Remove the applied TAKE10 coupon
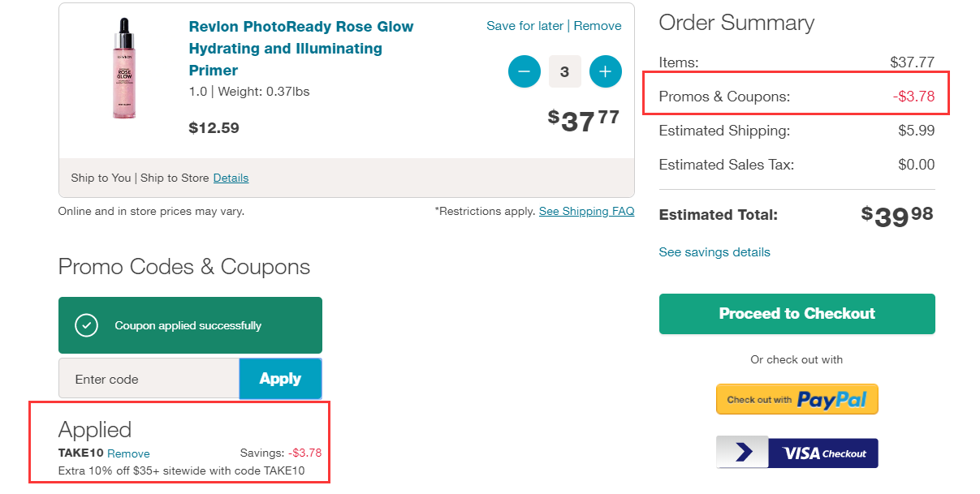Viewport: 980px width, 494px height. click(128, 453)
